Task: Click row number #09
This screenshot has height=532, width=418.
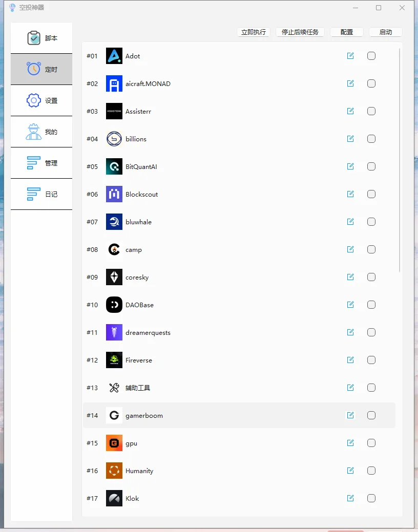Action: (x=92, y=277)
